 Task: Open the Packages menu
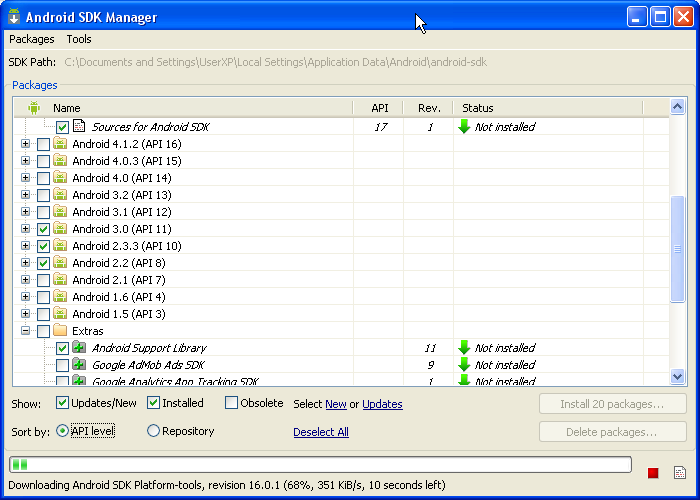[32, 39]
